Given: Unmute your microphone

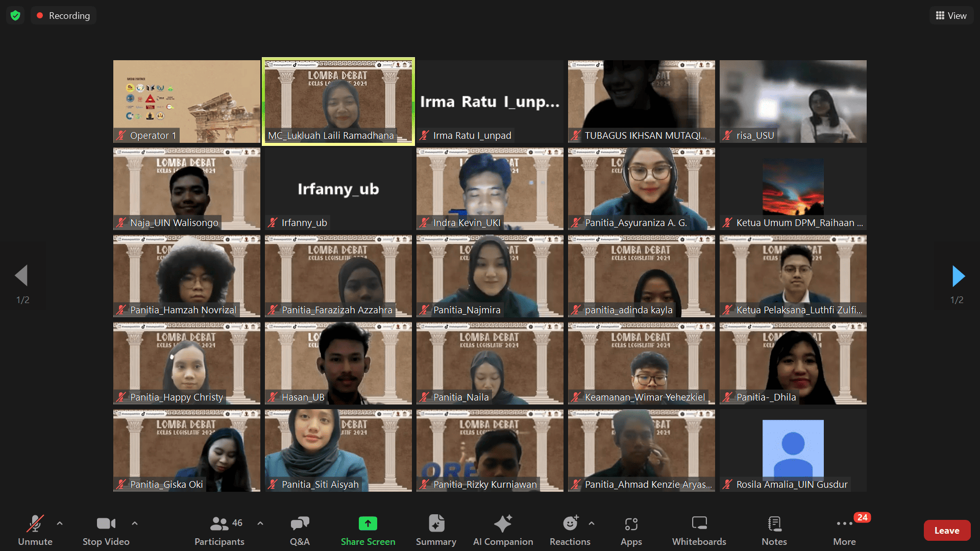Looking at the screenshot, I should 35,530.
